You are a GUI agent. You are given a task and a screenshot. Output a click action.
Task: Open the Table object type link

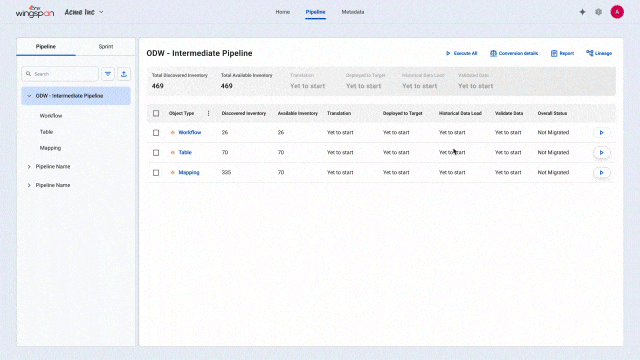[x=185, y=153]
